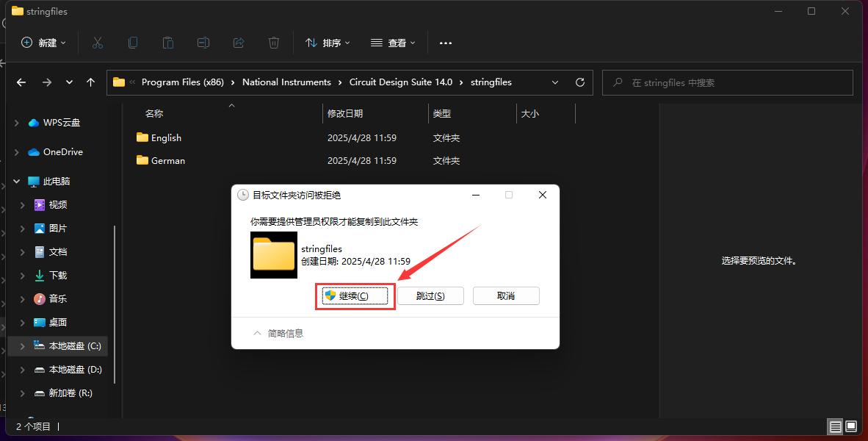The image size is (868, 441).
Task: Minimize the access denied dialog
Action: click(476, 195)
